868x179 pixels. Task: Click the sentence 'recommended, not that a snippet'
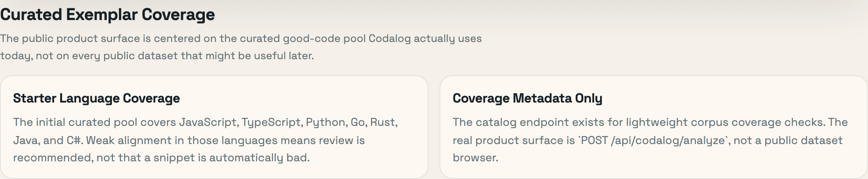(161, 158)
